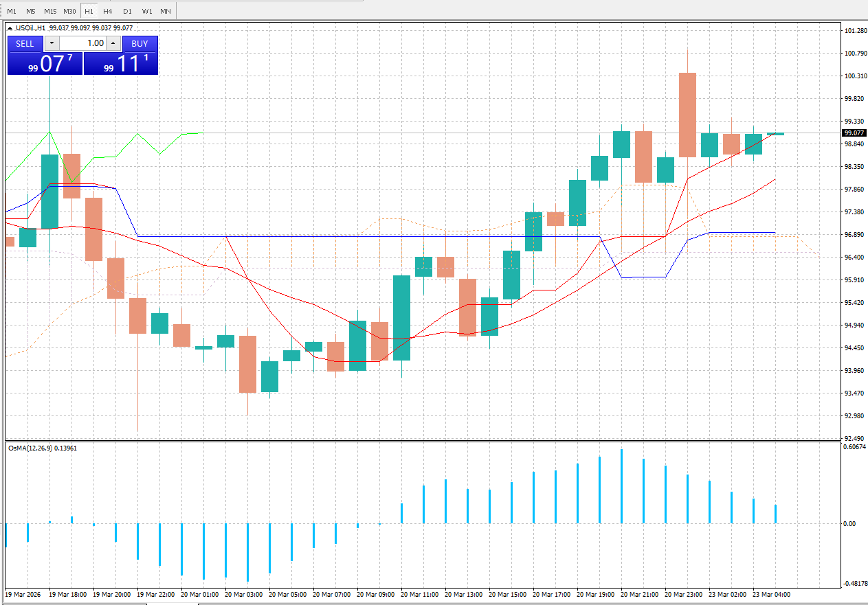Image resolution: width=868 pixels, height=605 pixels.
Task: Switch to the H4 timeframe
Action: [108, 11]
